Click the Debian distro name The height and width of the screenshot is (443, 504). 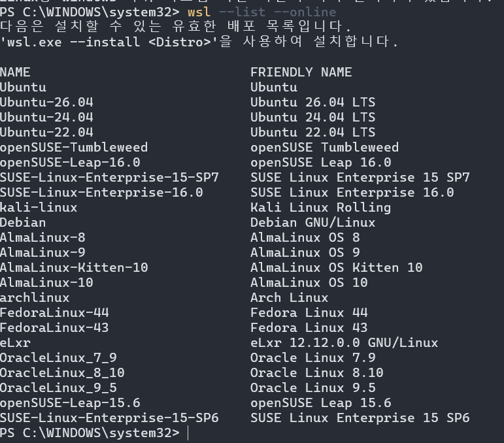tap(23, 223)
